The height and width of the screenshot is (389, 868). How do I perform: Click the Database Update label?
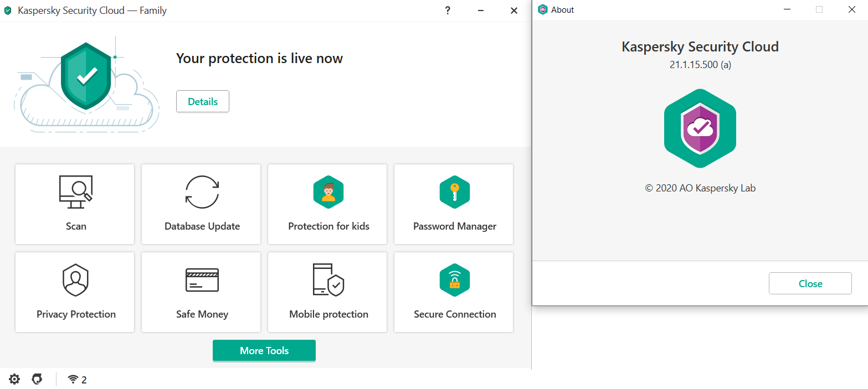(x=202, y=226)
